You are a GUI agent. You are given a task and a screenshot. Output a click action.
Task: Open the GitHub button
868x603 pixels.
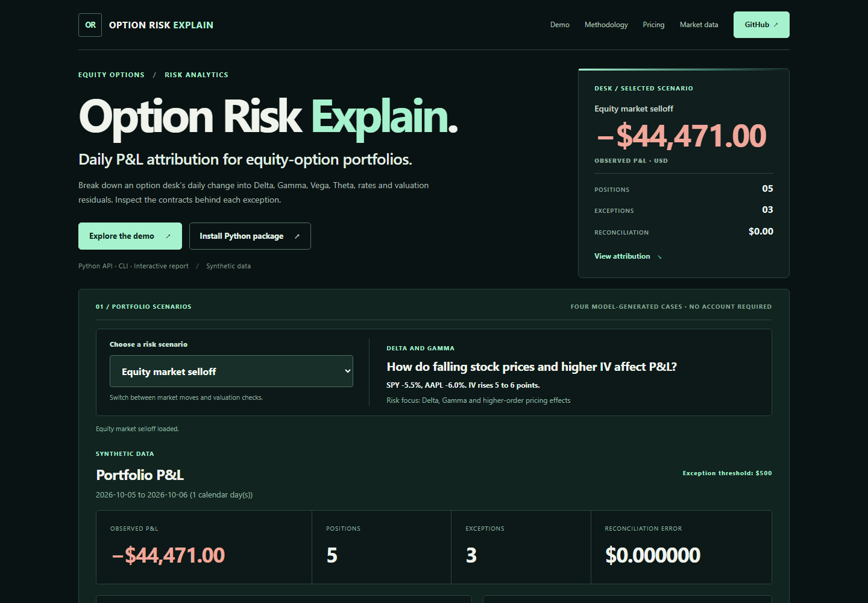coord(761,25)
